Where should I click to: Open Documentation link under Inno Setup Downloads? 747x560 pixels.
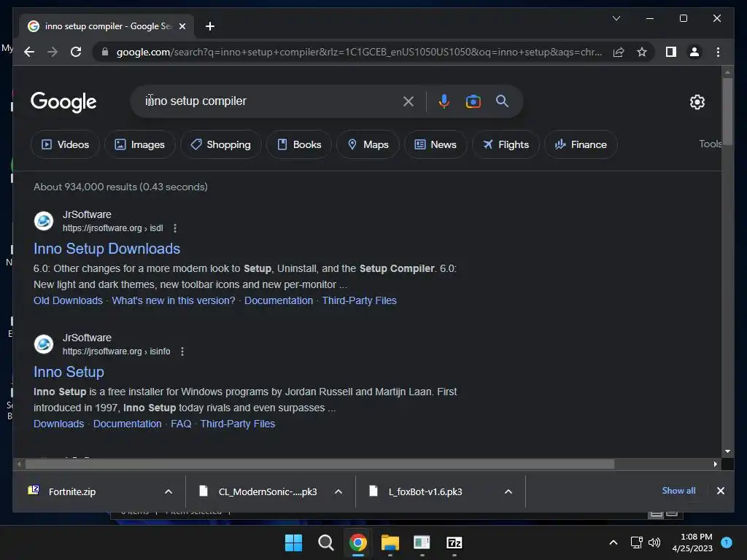pyautogui.click(x=279, y=300)
